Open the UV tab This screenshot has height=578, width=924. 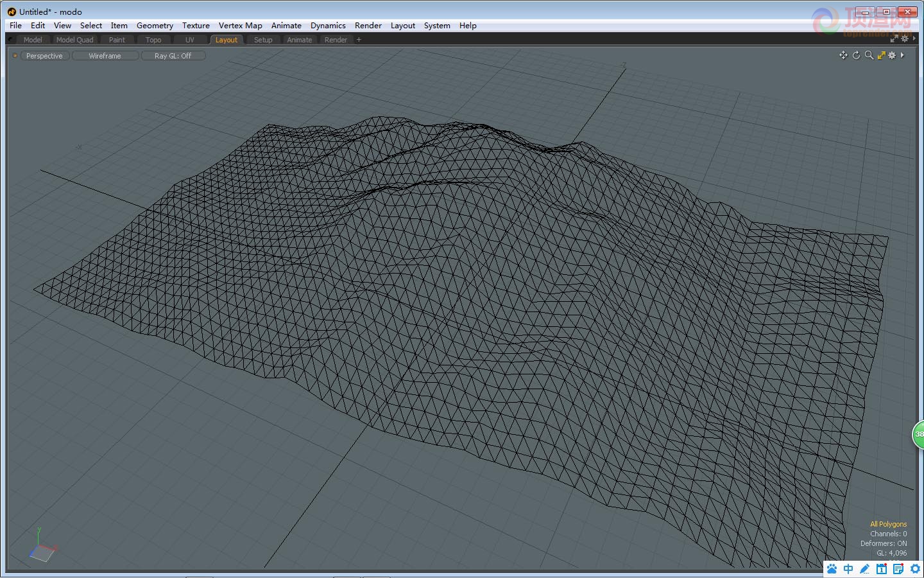pos(190,40)
